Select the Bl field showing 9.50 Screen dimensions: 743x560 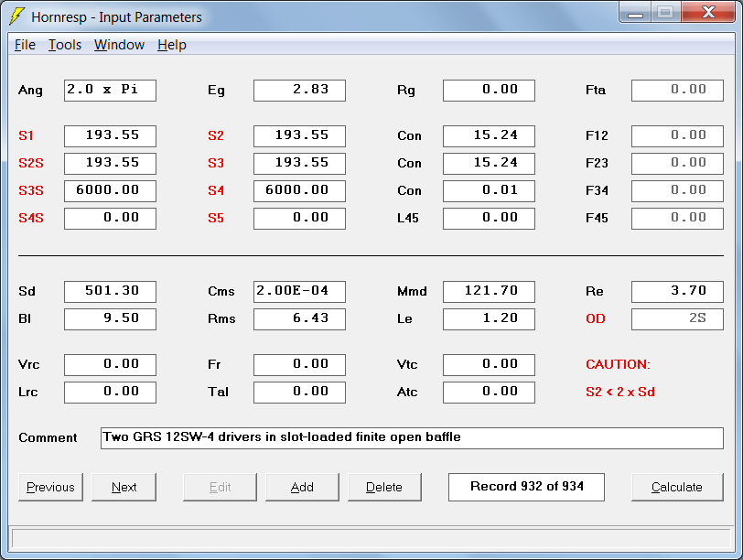click(x=110, y=319)
